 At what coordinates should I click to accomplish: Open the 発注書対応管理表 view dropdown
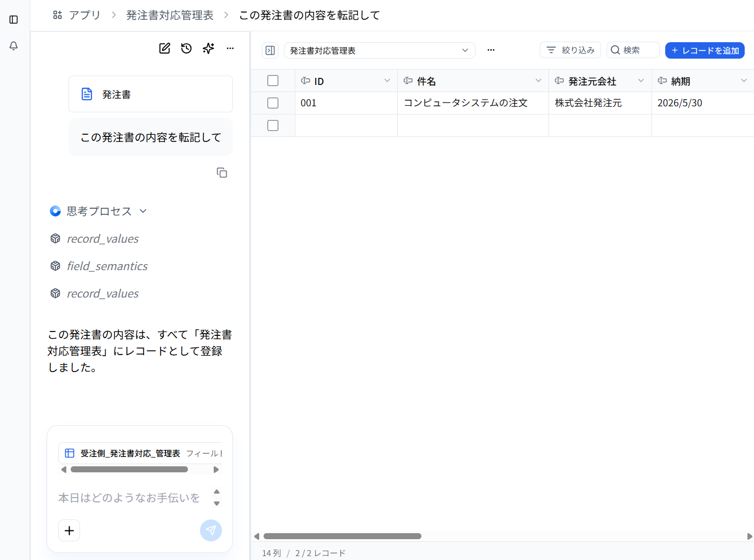(x=379, y=50)
